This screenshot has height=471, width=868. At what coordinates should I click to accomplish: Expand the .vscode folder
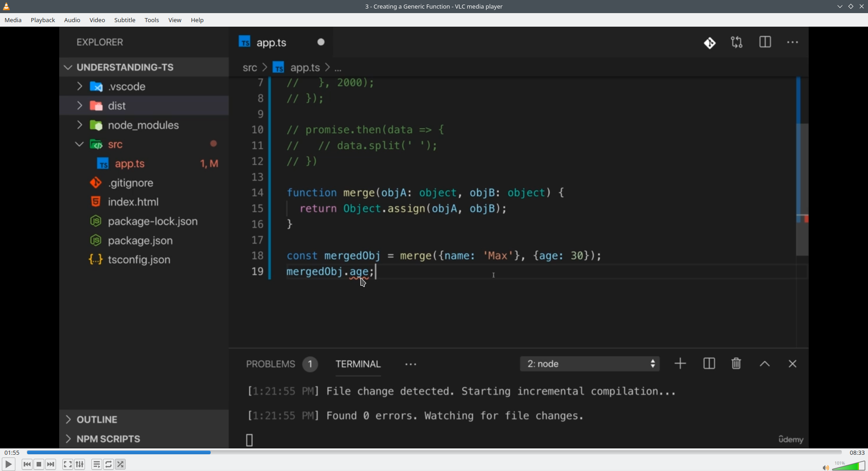pyautogui.click(x=145, y=86)
